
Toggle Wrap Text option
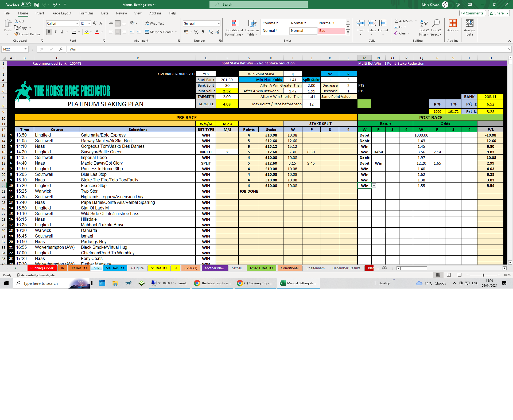tap(154, 23)
